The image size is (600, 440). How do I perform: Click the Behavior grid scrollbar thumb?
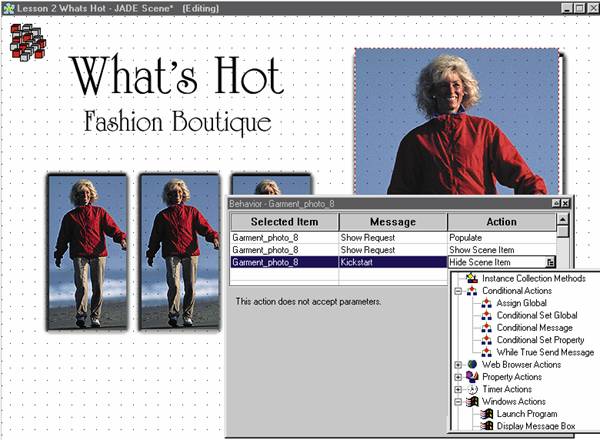(562, 231)
